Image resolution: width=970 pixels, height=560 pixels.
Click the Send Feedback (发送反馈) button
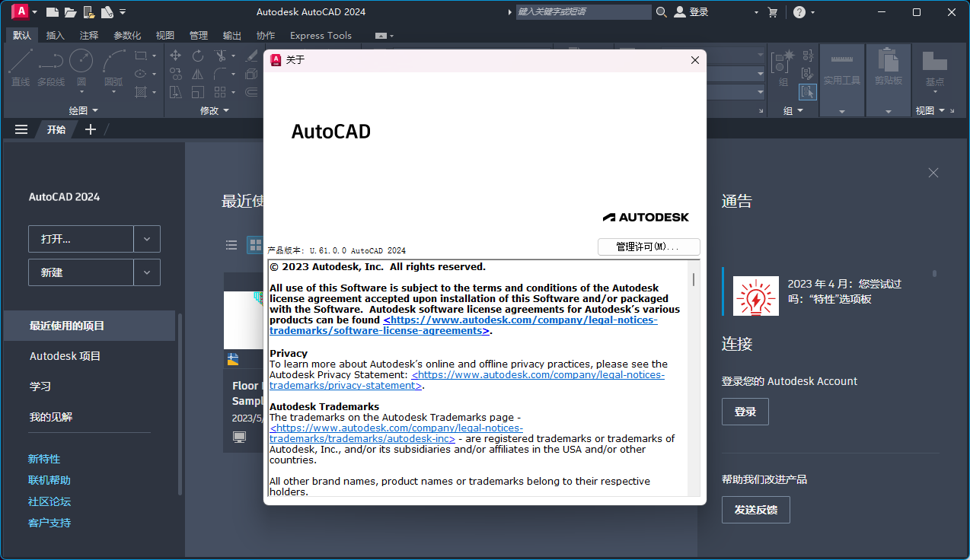pos(756,510)
